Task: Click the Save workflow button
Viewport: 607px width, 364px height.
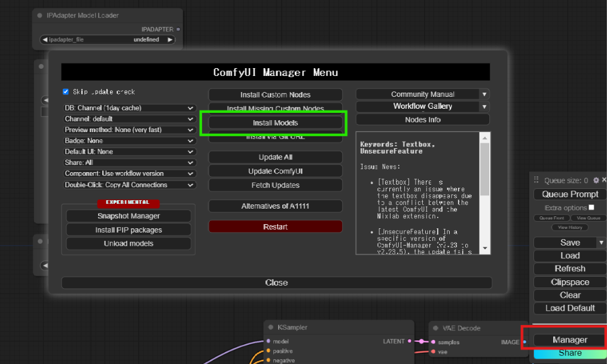Action: tap(565, 243)
